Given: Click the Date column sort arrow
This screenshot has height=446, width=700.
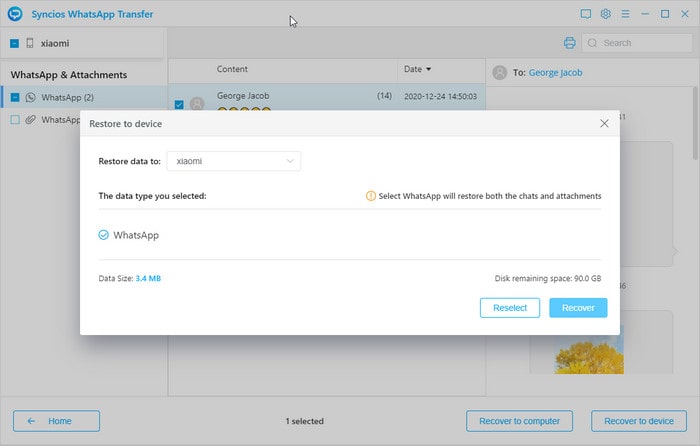Looking at the screenshot, I should pos(429,69).
